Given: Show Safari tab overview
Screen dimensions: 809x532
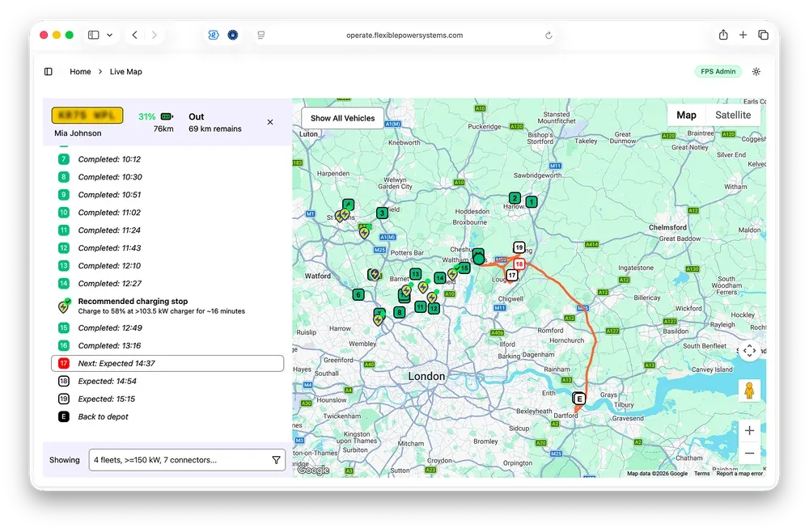Looking at the screenshot, I should [x=763, y=35].
